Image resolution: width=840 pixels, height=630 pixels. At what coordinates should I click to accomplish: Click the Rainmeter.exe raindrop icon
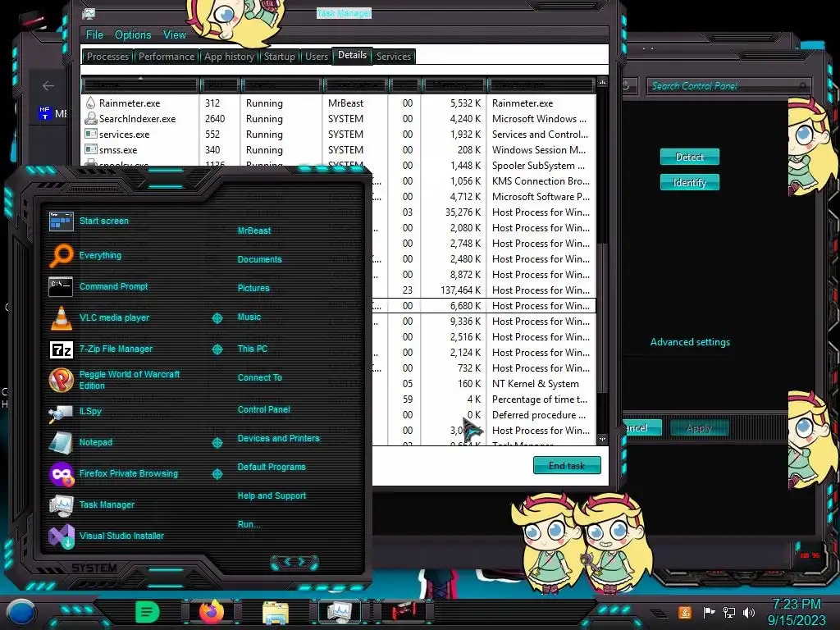(90, 103)
